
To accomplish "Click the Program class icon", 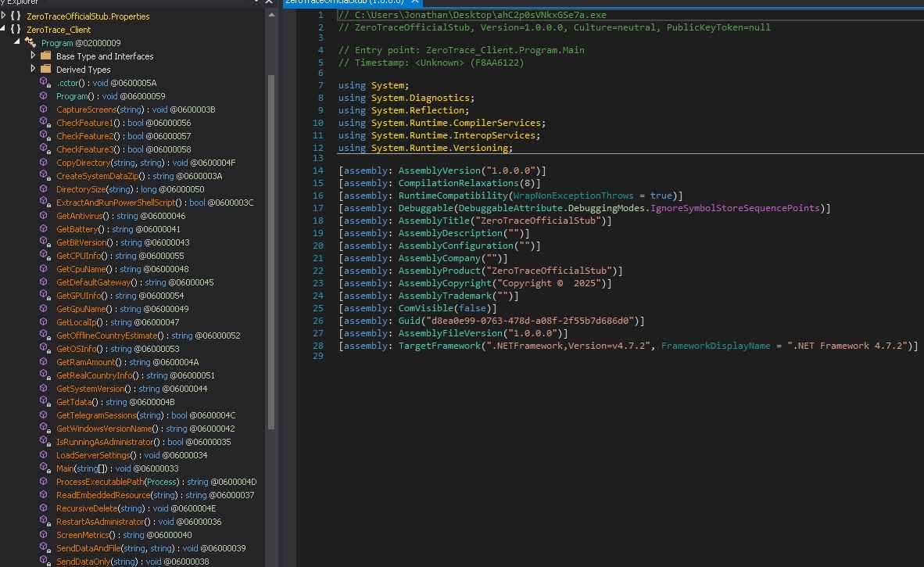I will click(30, 42).
